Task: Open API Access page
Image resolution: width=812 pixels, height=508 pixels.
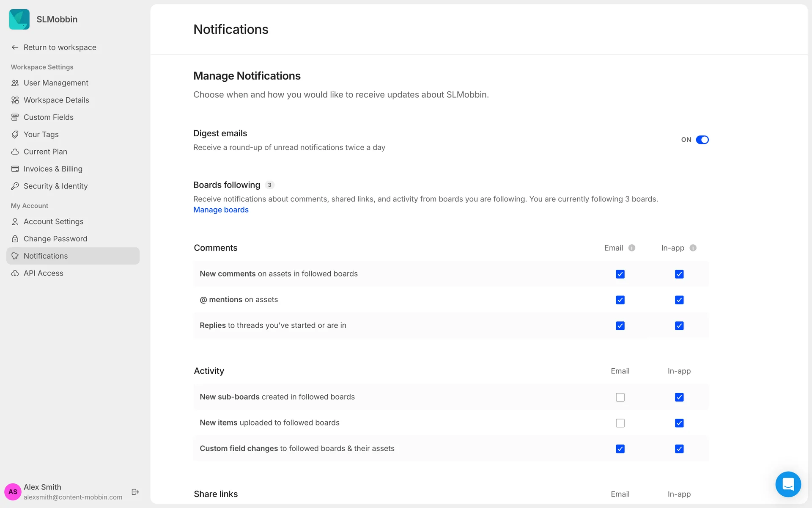Action: point(43,273)
